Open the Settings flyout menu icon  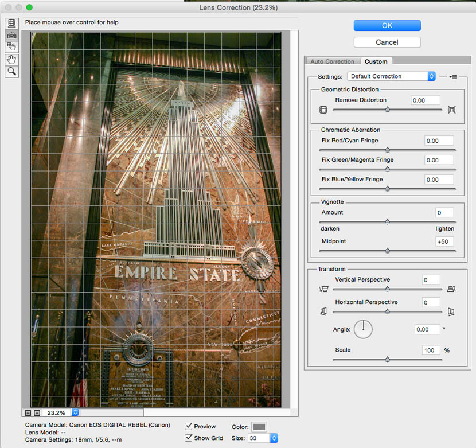[453, 77]
